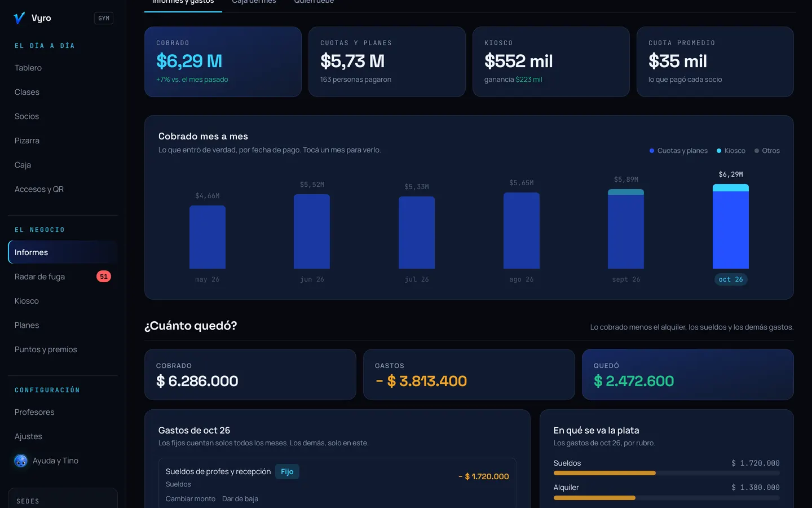Click the Vyro logo icon
This screenshot has width=812, height=508.
click(x=19, y=18)
